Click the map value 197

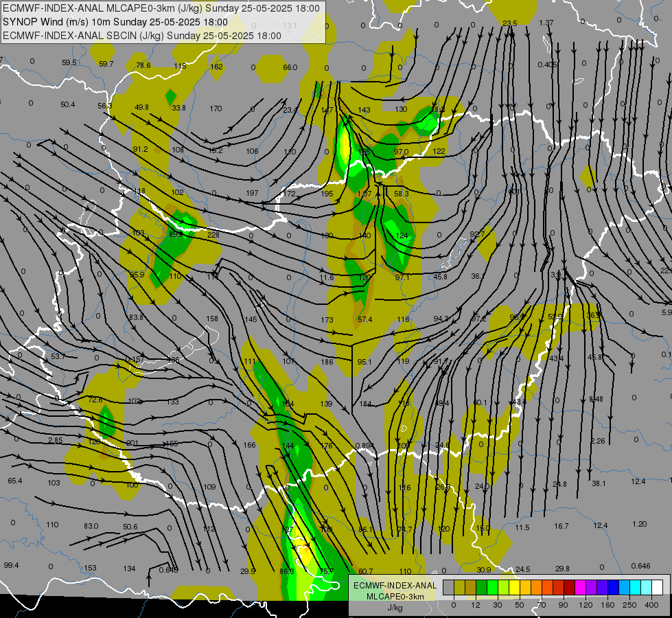(252, 193)
